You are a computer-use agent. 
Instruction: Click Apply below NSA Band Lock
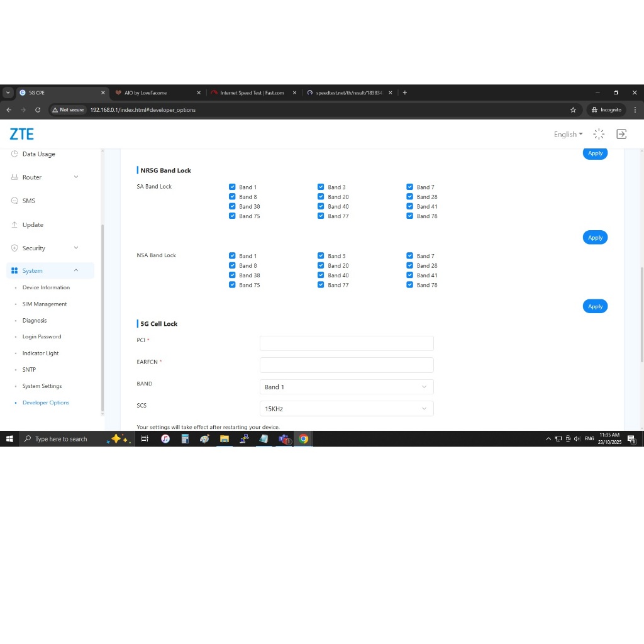click(x=595, y=306)
